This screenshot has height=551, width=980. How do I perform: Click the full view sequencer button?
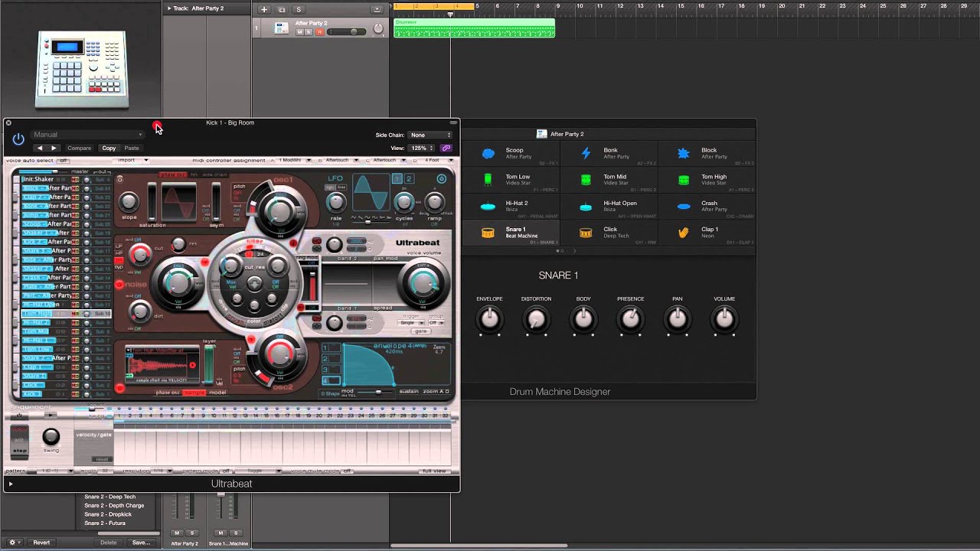[x=434, y=471]
